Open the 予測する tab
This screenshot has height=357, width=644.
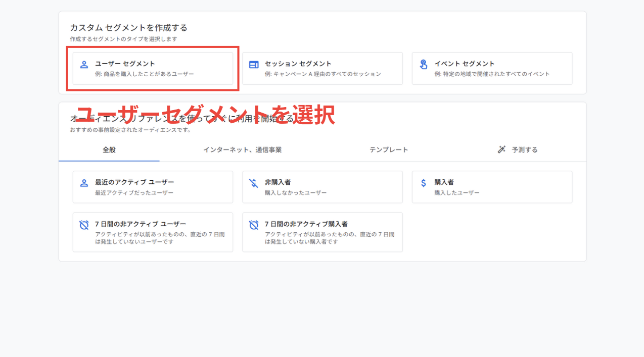click(x=518, y=150)
